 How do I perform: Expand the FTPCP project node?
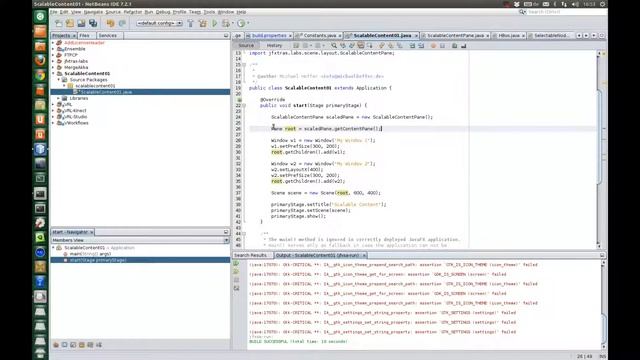coord(53,55)
